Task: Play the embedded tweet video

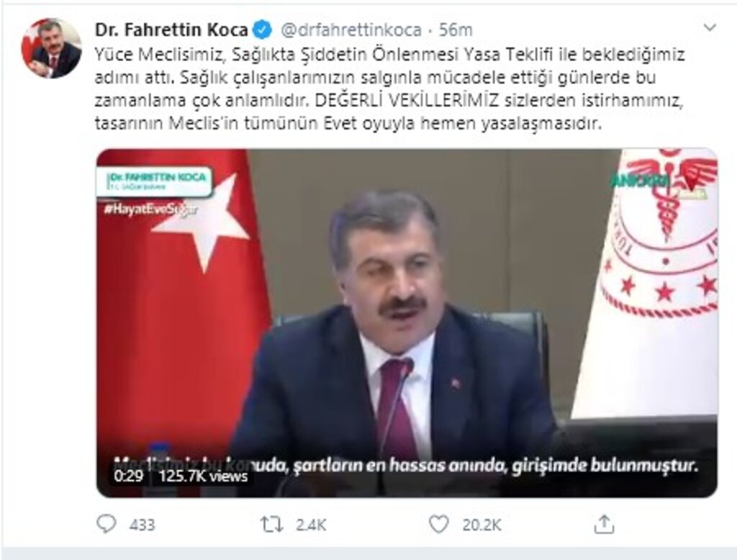Action: (x=407, y=323)
